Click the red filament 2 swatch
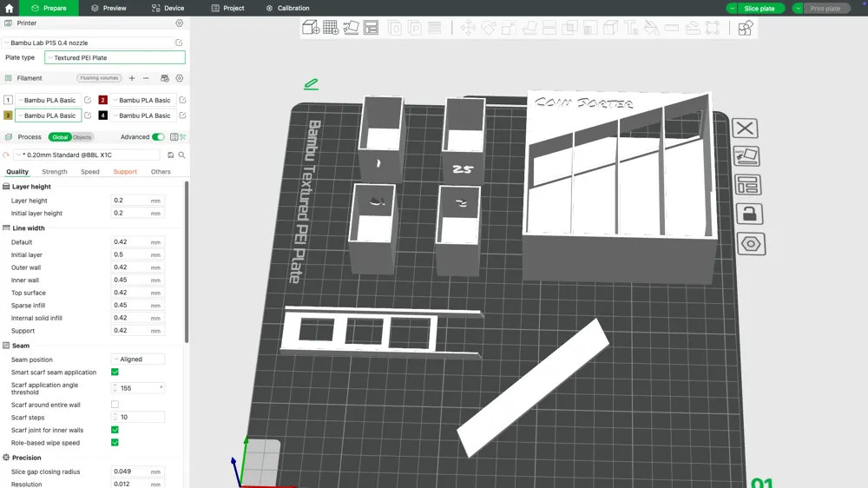 103,101
